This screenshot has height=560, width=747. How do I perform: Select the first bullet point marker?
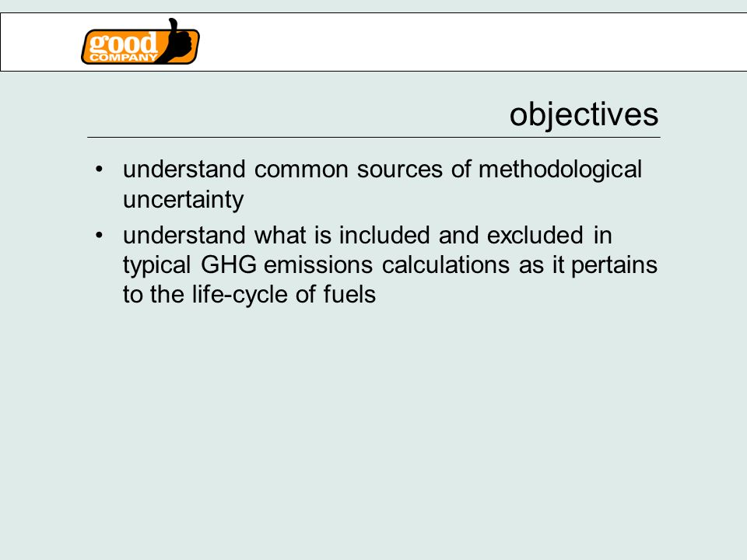[x=99, y=169]
